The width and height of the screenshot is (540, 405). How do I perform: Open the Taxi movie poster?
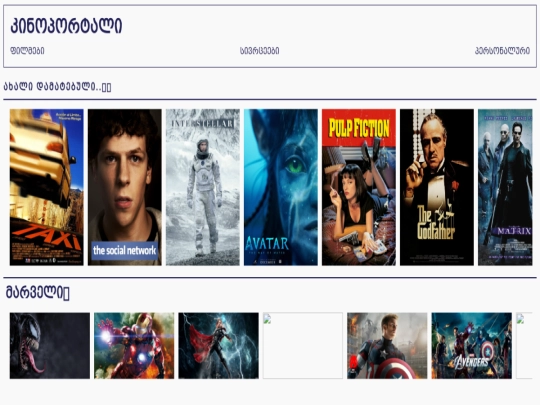pos(46,187)
